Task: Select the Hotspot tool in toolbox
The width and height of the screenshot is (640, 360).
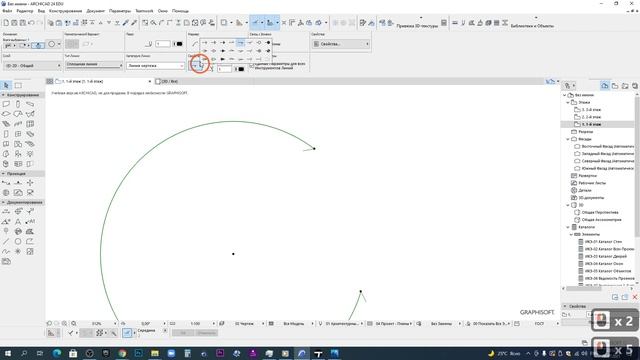Action: point(18,251)
